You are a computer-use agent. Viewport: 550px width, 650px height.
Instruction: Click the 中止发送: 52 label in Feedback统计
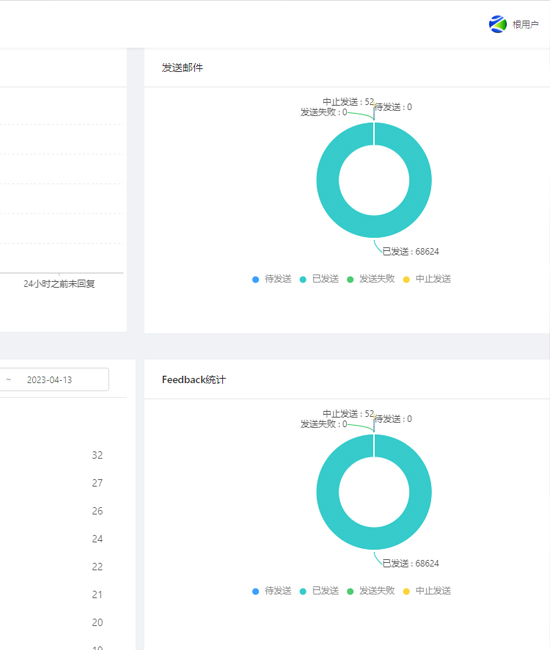coord(348,414)
